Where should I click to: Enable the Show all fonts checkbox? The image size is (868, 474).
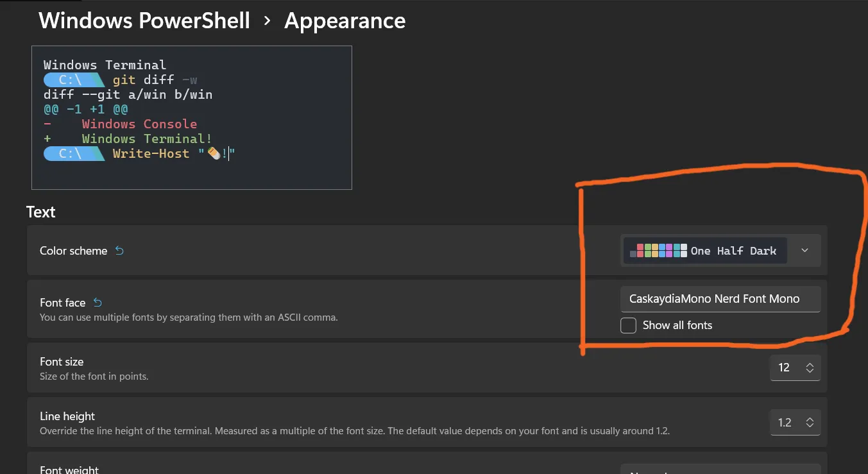point(628,325)
